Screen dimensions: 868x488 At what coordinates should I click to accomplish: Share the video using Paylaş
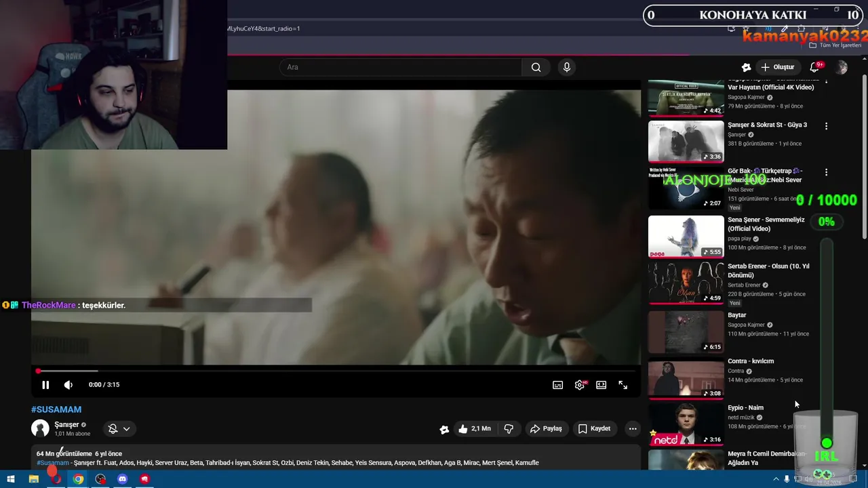(x=546, y=428)
